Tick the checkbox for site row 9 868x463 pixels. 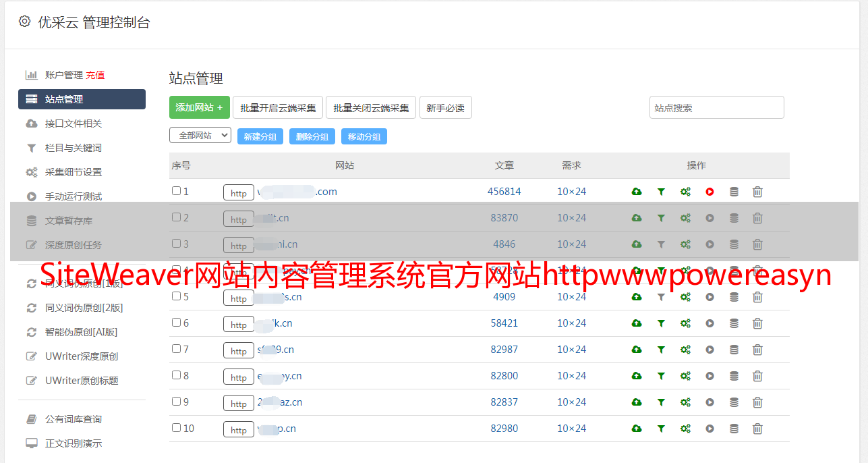click(x=176, y=402)
